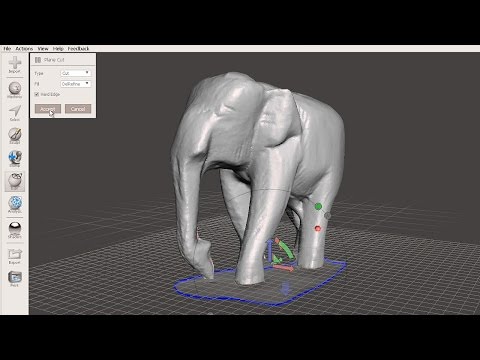The width and height of the screenshot is (480, 360).
Task: Open the File menu
Action: tap(7, 49)
